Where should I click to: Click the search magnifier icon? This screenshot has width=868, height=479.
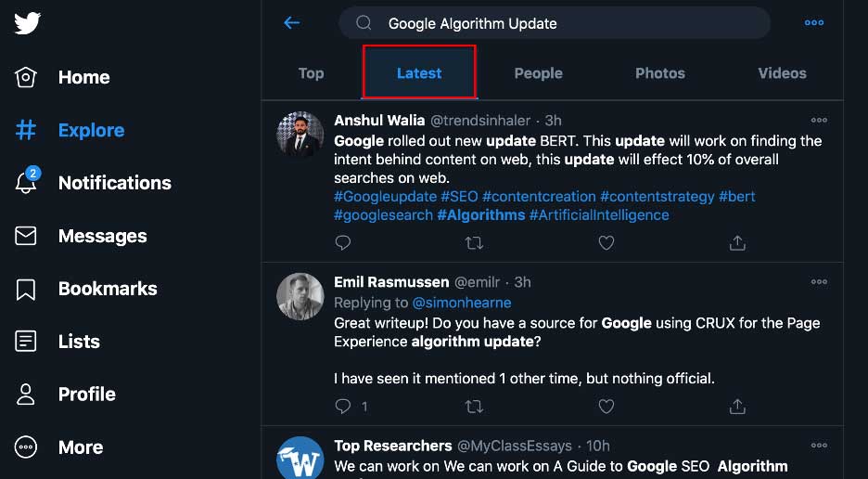tap(364, 22)
